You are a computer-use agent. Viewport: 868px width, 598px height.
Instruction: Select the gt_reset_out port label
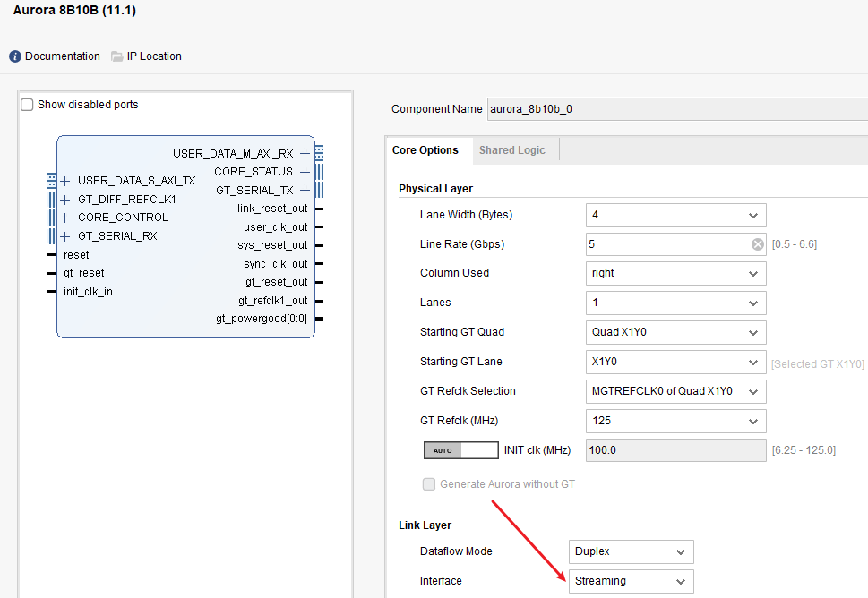click(276, 282)
